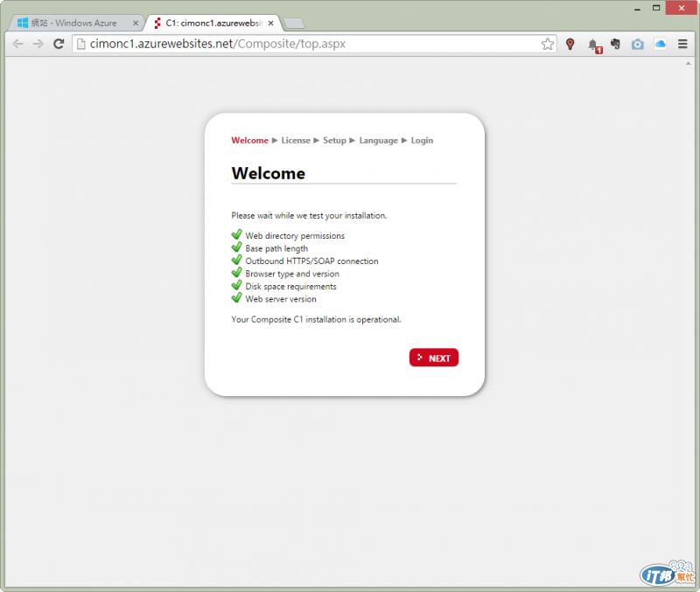The width and height of the screenshot is (700, 592).
Task: Open the bell notification extension with badge
Action: pos(594,45)
